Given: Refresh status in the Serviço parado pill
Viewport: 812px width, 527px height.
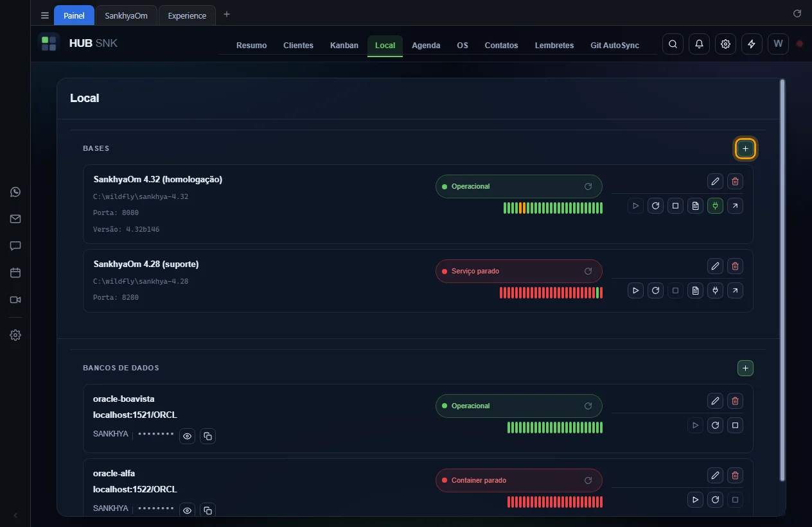Looking at the screenshot, I should 588,271.
